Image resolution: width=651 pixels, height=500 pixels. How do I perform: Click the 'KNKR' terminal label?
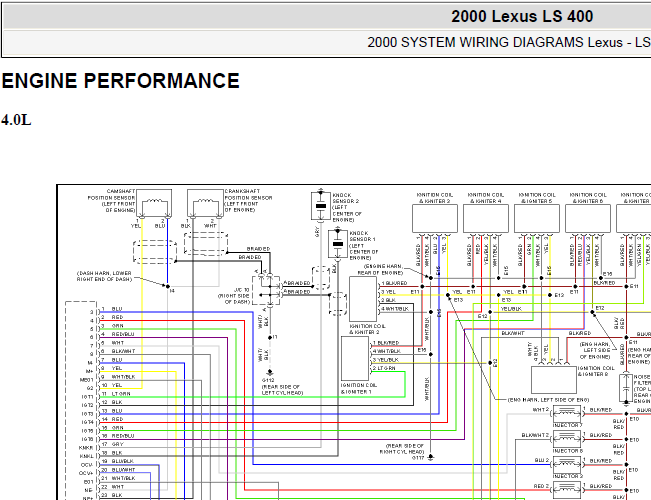pyautogui.click(x=86, y=448)
